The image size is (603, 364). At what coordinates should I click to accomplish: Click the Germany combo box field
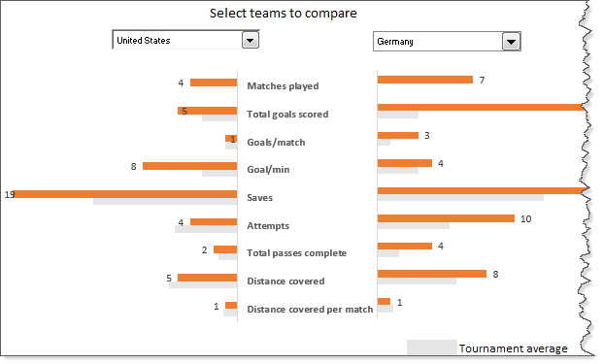pyautogui.click(x=447, y=42)
